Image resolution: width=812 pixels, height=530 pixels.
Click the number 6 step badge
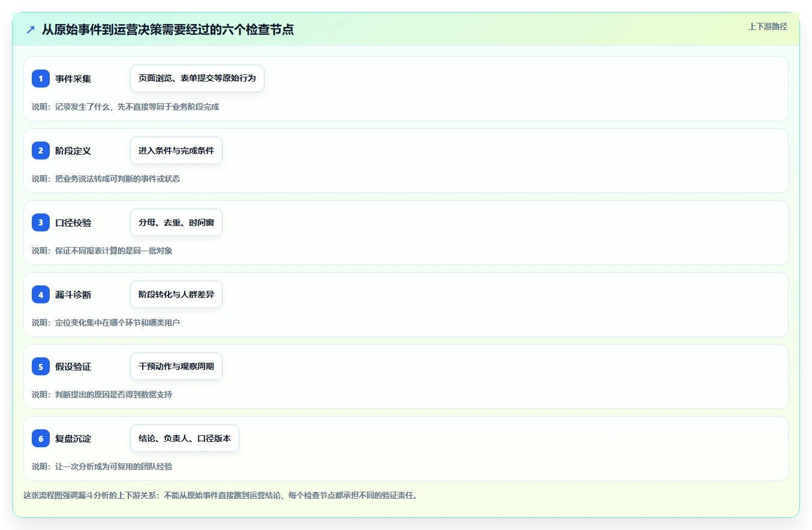[x=41, y=438]
